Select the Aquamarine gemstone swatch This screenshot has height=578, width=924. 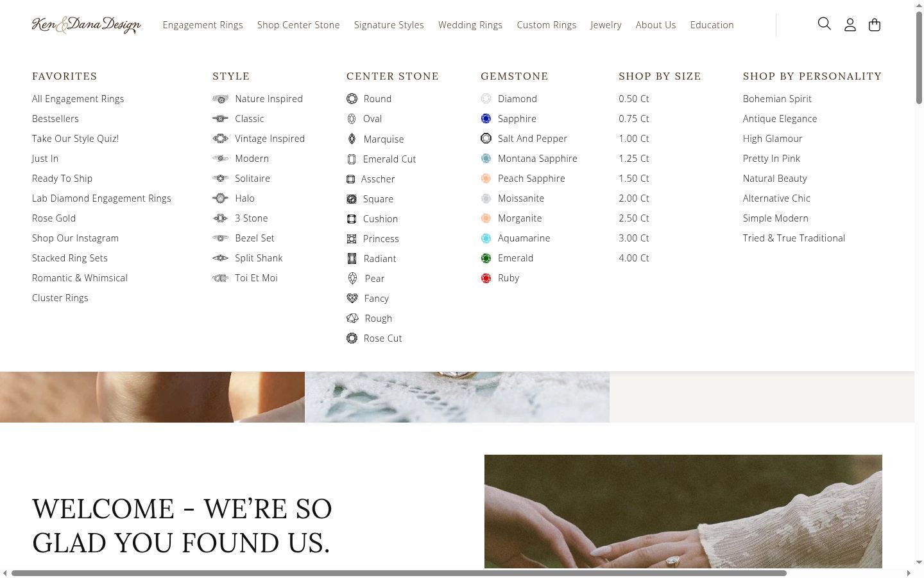(x=486, y=238)
